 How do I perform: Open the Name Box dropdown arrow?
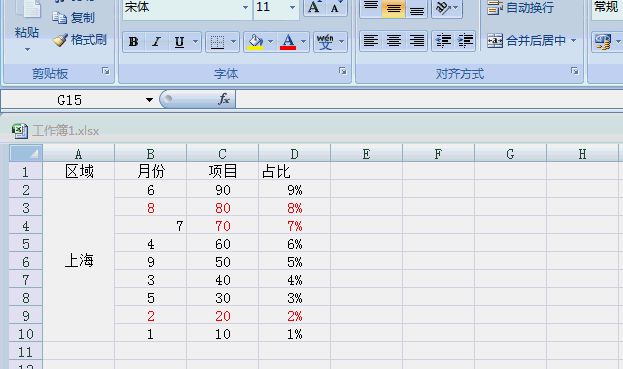tap(149, 100)
